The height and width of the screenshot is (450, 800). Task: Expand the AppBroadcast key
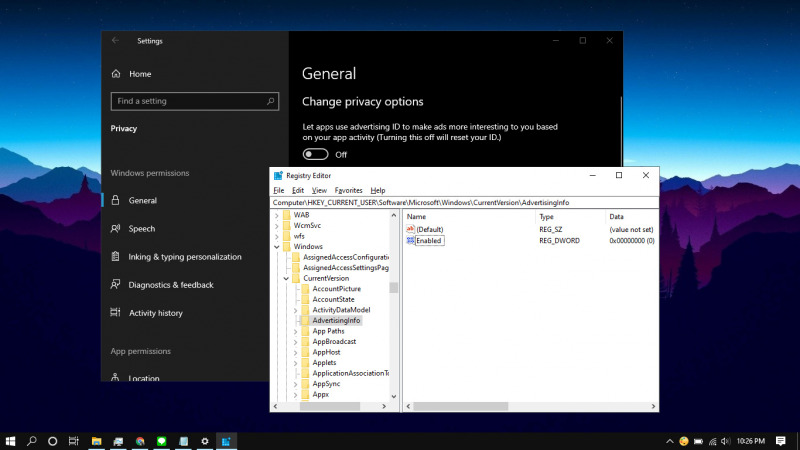point(295,342)
